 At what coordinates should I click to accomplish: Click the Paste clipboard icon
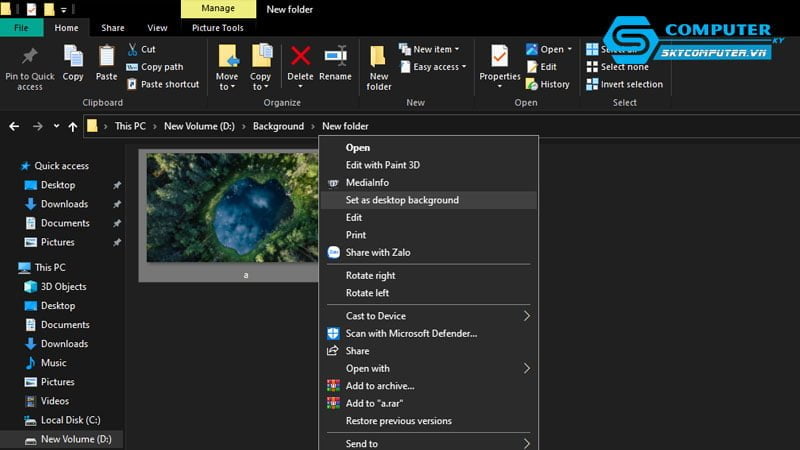[106, 56]
